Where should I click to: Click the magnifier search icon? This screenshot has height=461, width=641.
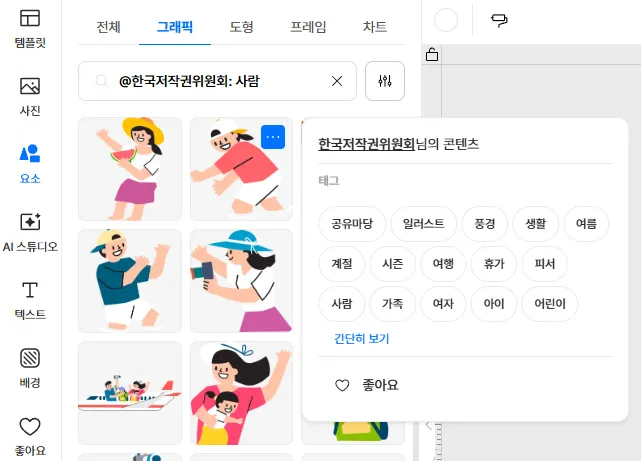(101, 81)
